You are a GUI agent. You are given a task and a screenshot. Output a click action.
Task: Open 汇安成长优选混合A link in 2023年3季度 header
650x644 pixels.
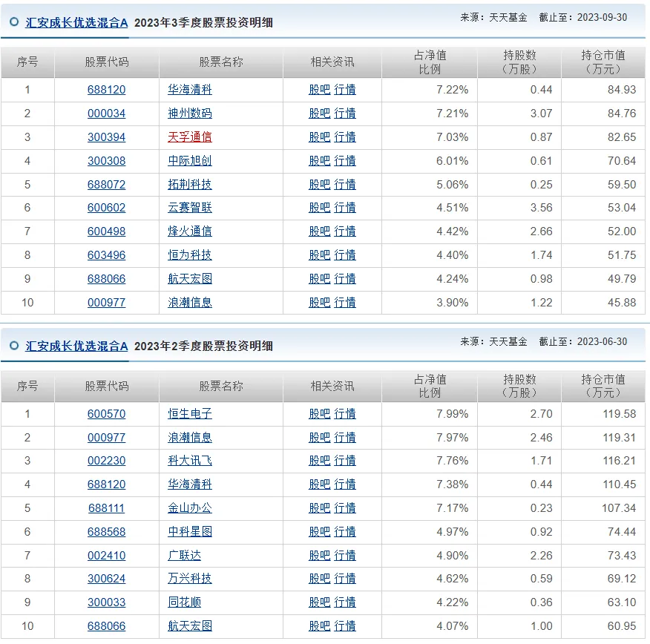[x=76, y=23]
